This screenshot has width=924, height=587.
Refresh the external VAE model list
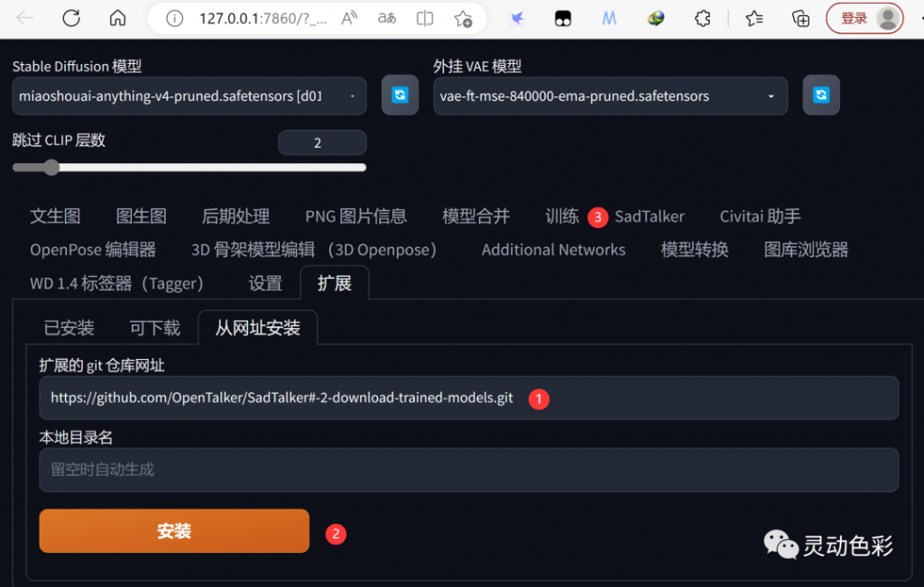click(x=821, y=95)
